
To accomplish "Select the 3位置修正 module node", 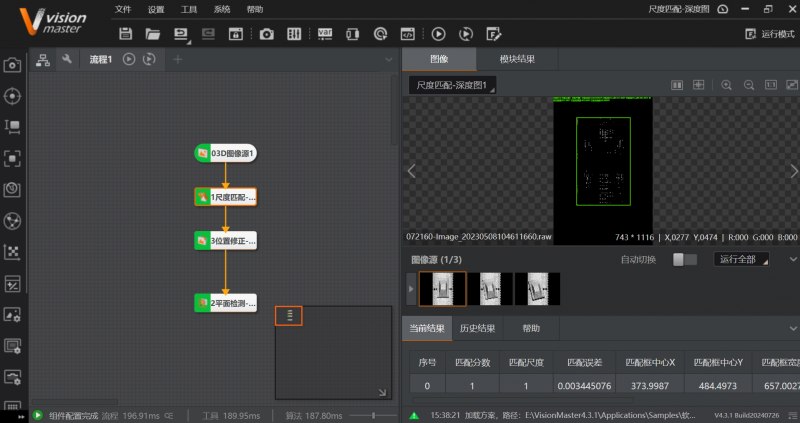I will (x=226, y=240).
